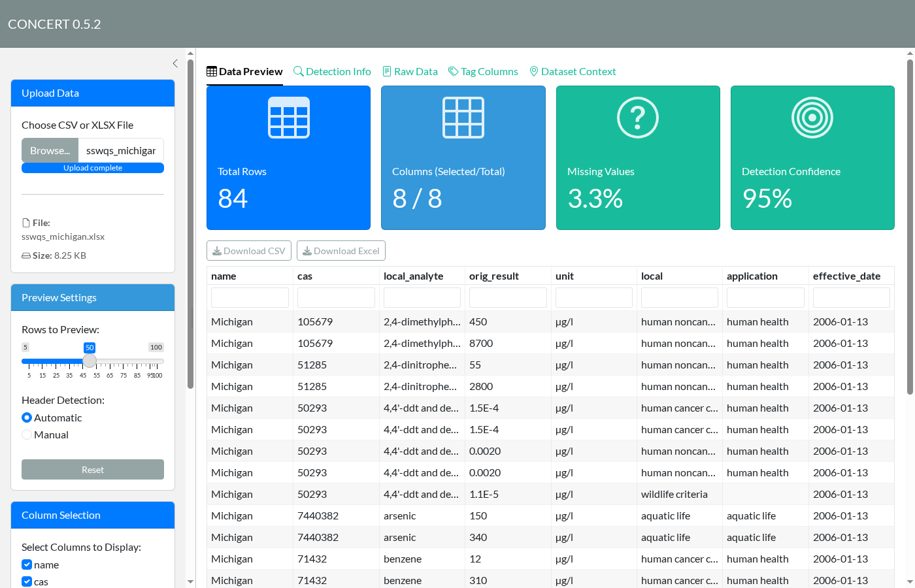Click the wildlife criteria cell
The width and height of the screenshot is (915, 588).
click(x=680, y=494)
